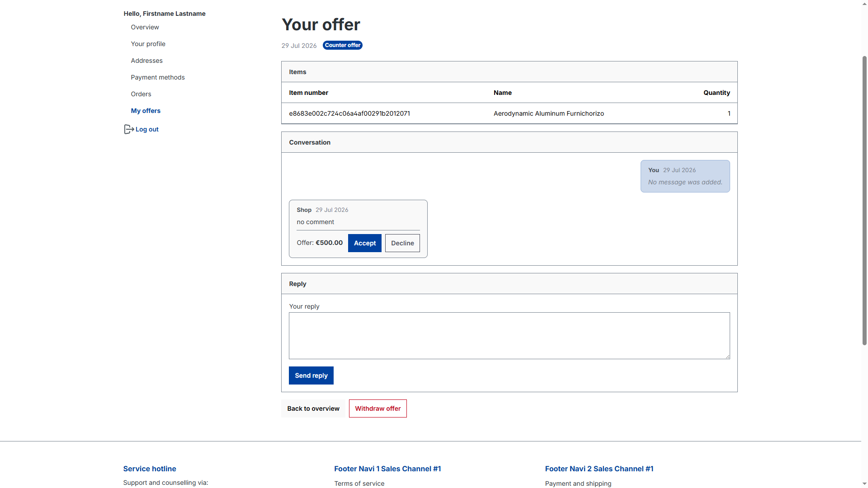Open Payment methods in sidebar
The image size is (868, 488).
tap(158, 77)
